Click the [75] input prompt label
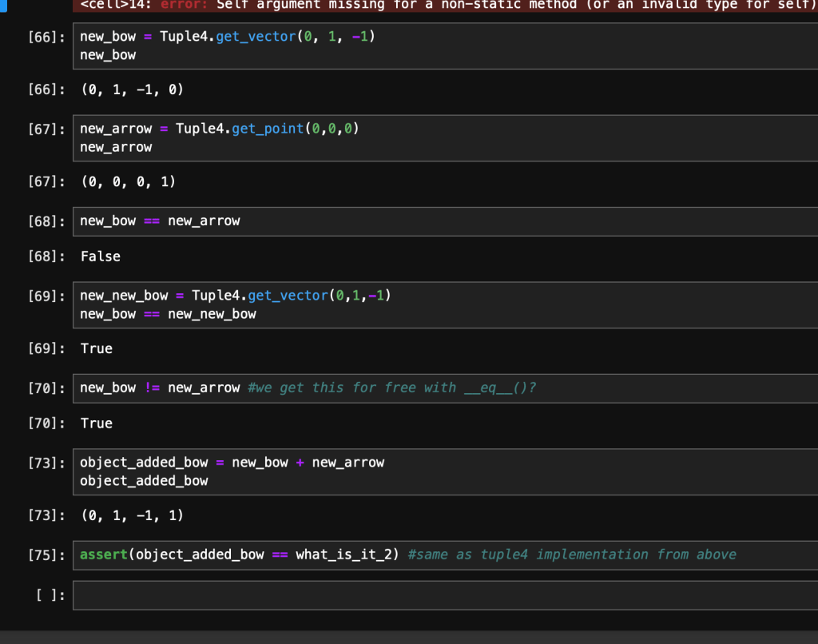 (x=46, y=555)
